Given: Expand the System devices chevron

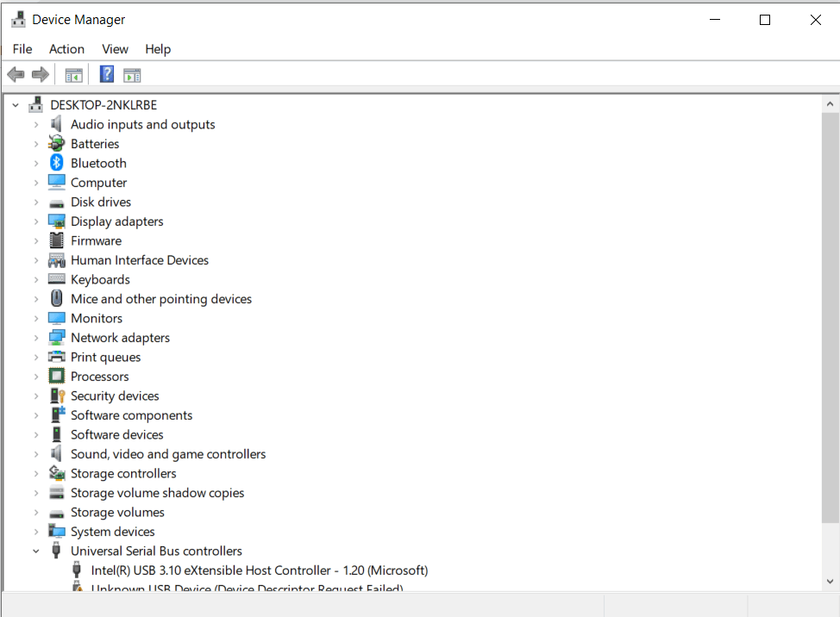Looking at the screenshot, I should 36,532.
